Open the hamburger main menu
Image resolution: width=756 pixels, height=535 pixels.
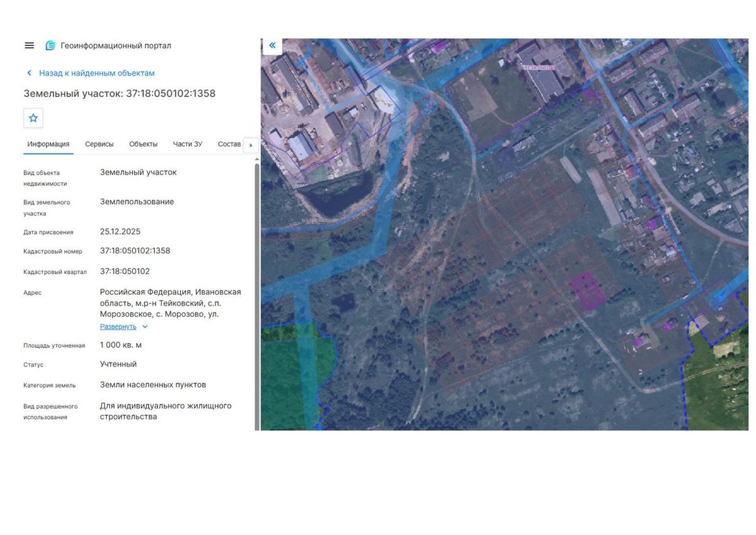point(29,45)
